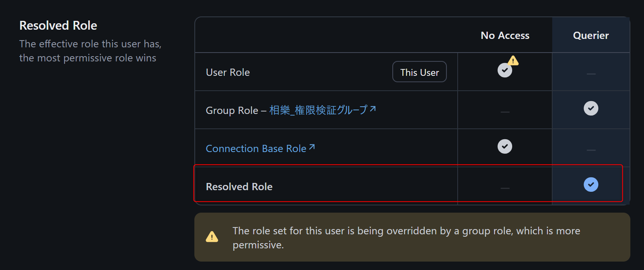Open the 相樂_権限検証グループ group link
Image resolution: width=644 pixels, height=270 pixels.
coord(318,110)
